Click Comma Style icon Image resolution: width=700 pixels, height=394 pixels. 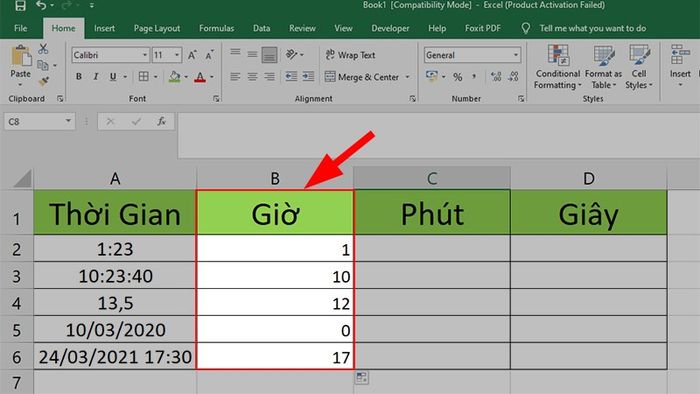pos(474,77)
